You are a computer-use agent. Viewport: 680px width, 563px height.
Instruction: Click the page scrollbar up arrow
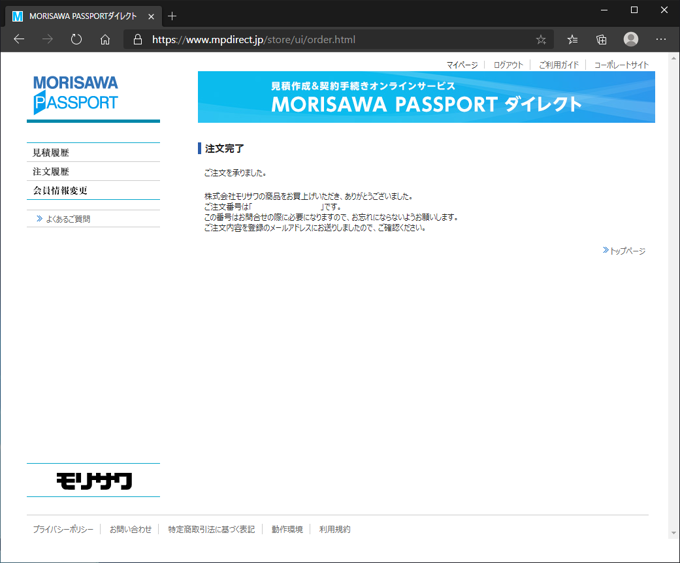pyautogui.click(x=673, y=58)
